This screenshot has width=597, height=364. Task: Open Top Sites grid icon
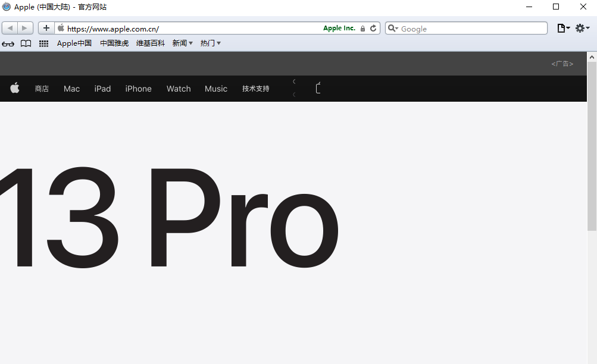click(43, 43)
